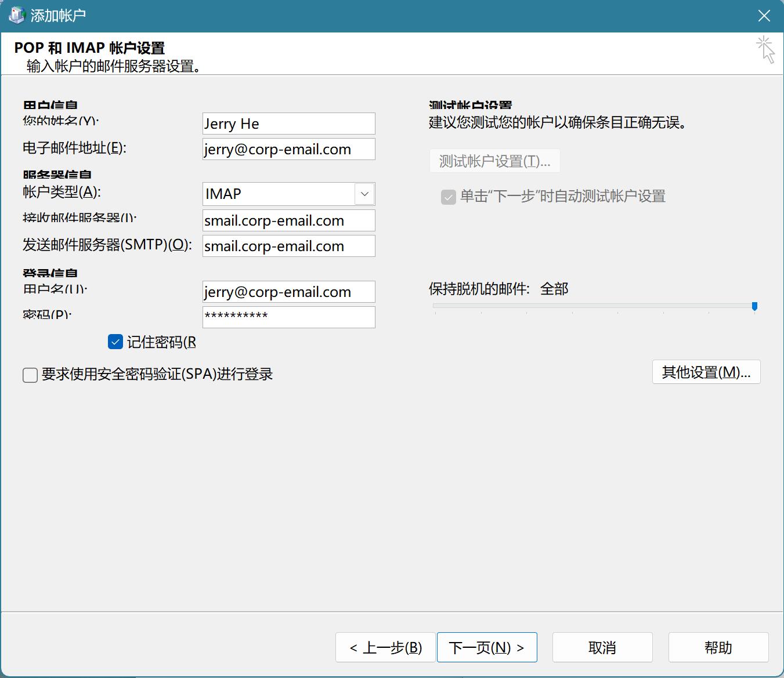Click 测试帐户设置(T)... button
Screen dimensions: 784x678
494,161
